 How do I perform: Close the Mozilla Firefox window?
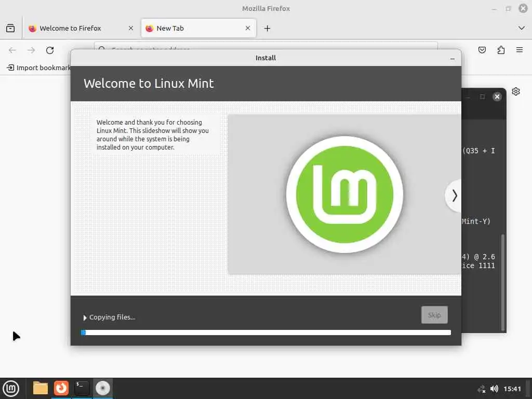523,8
